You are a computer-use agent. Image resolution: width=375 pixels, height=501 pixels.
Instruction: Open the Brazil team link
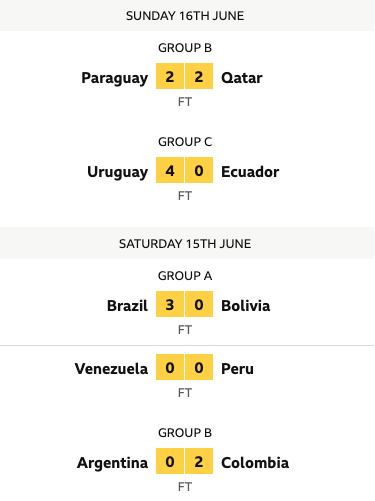click(x=127, y=306)
